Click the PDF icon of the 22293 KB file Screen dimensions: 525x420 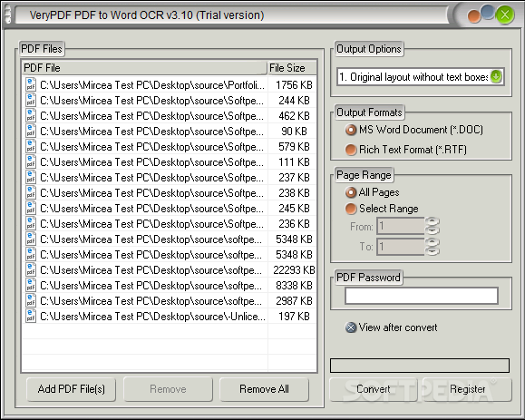31,269
